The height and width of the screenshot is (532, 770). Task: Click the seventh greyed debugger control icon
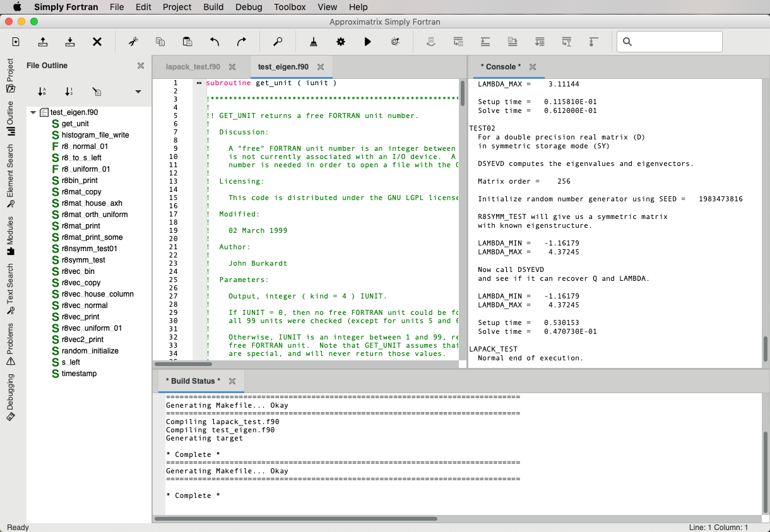tap(593, 42)
